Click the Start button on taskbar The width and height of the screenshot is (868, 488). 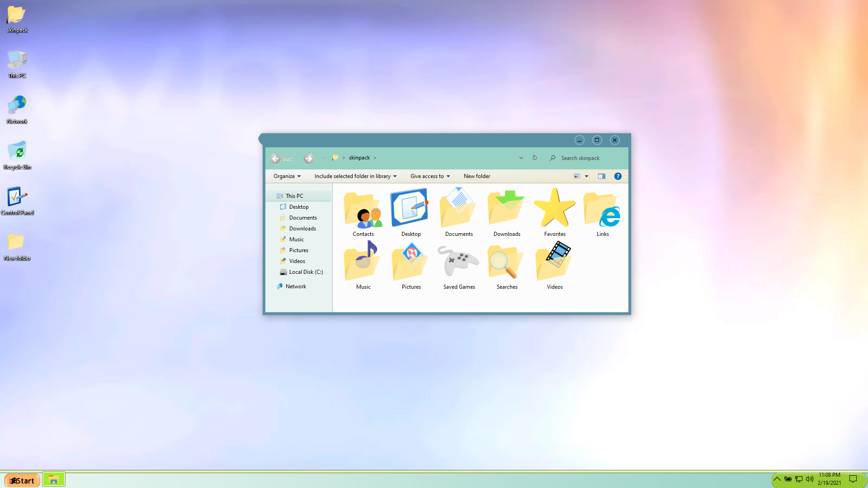pos(23,480)
